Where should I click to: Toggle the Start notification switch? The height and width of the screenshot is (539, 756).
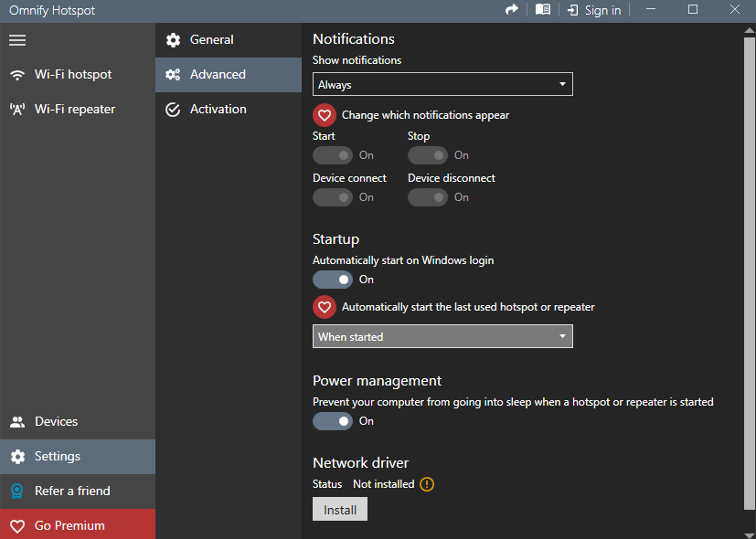pos(333,155)
